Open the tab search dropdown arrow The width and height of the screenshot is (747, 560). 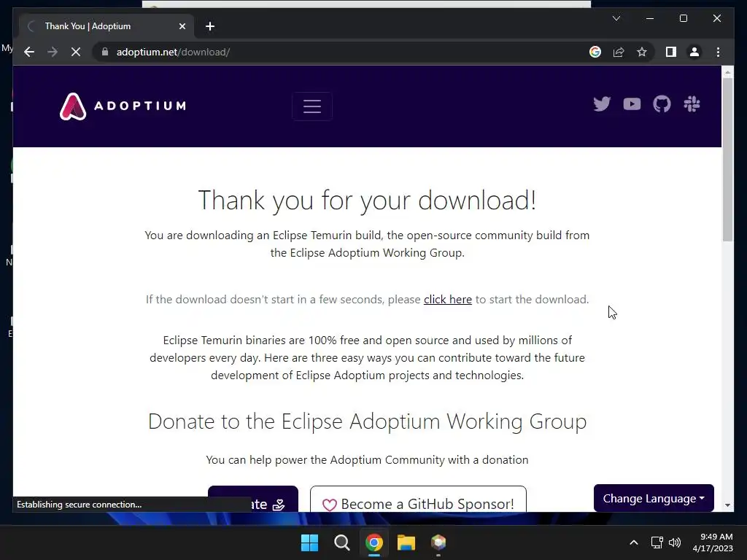[x=616, y=18]
